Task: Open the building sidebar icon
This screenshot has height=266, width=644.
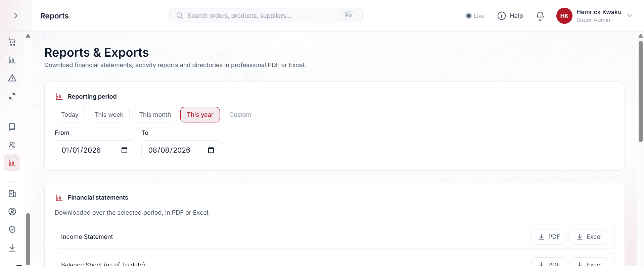Action: 12,194
